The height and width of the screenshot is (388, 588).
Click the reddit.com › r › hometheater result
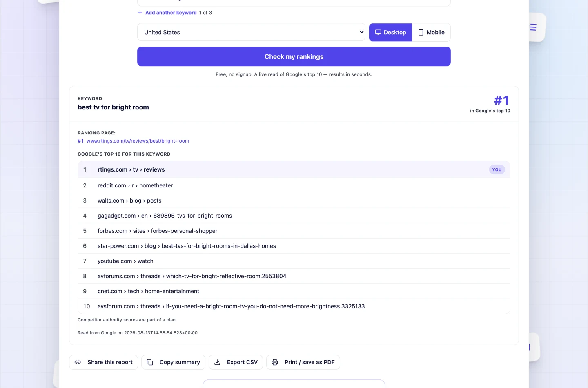pyautogui.click(x=294, y=185)
